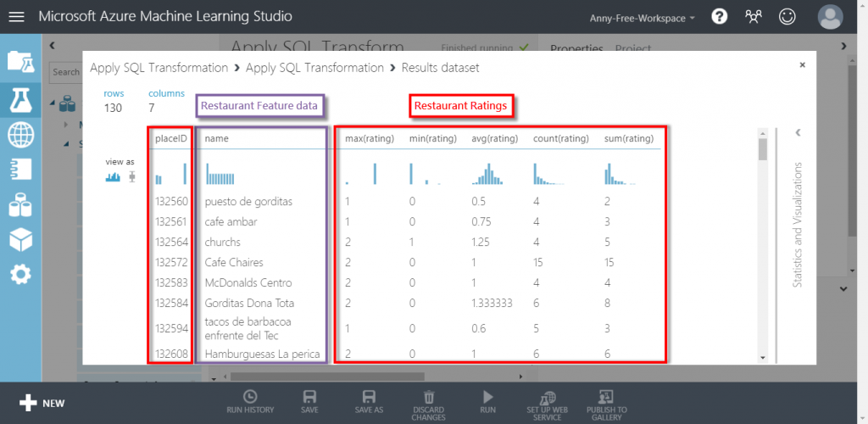Open the hamburger navigation menu
The height and width of the screenshot is (424, 868).
[17, 17]
